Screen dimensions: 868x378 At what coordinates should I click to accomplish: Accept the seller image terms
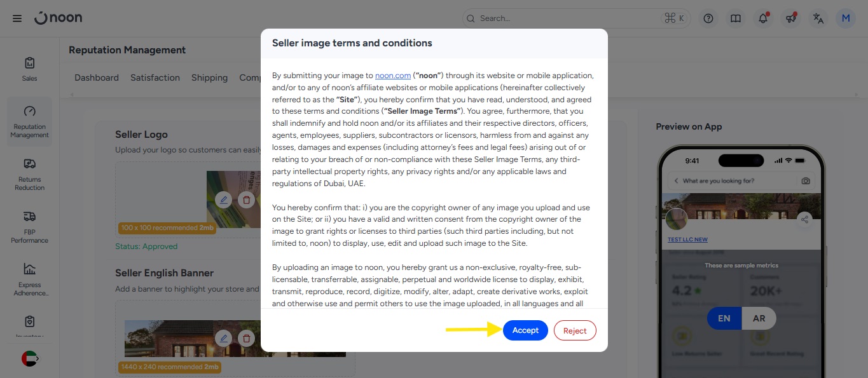(x=525, y=330)
